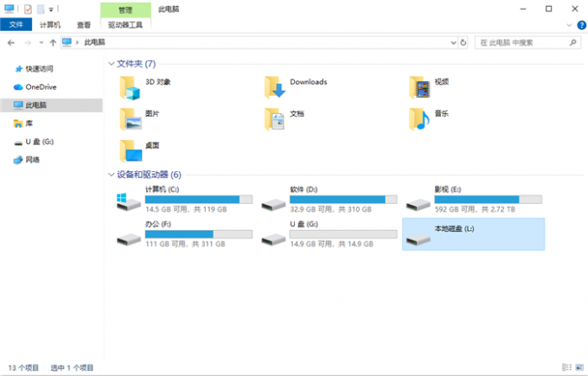Screen dimensions: 588x376
Task: Click the computer icon in the title bar
Action: pos(9,9)
